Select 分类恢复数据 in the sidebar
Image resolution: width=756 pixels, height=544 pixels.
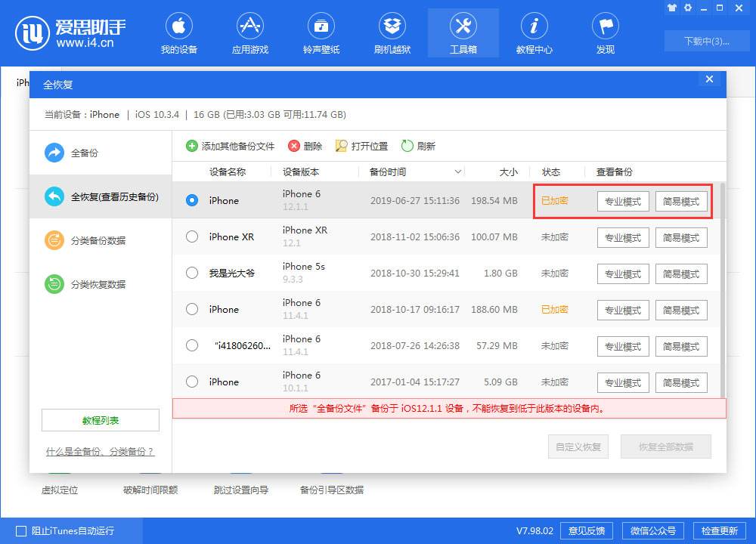[101, 284]
